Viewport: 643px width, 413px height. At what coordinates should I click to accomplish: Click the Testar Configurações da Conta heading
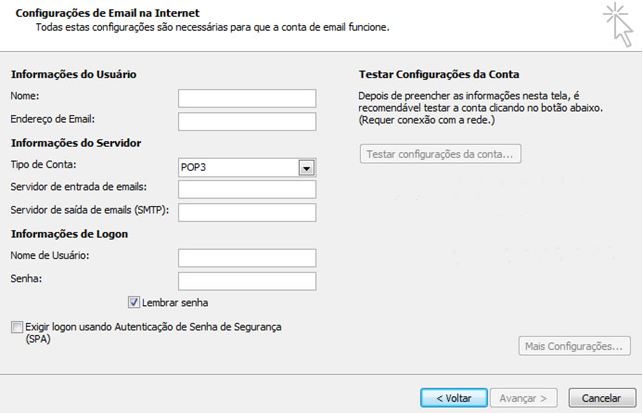(x=439, y=75)
